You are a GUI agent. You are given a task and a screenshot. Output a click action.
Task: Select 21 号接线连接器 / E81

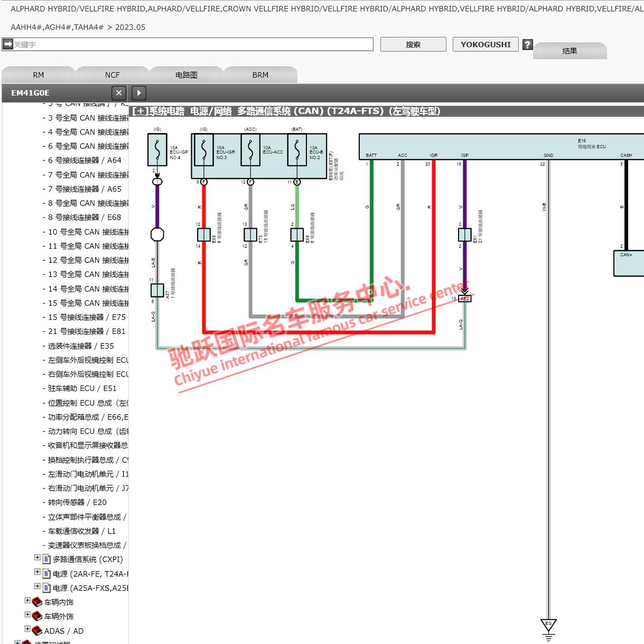(x=87, y=331)
